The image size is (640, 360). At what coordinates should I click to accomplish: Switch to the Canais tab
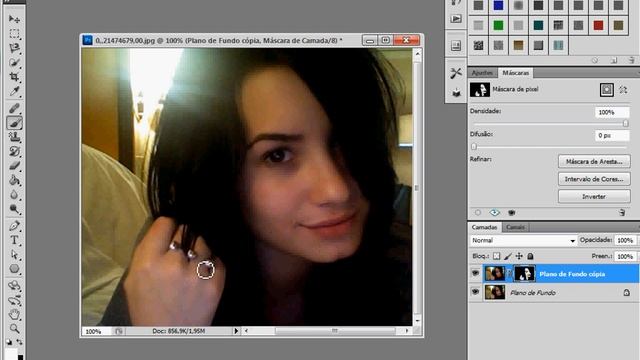tap(516, 227)
